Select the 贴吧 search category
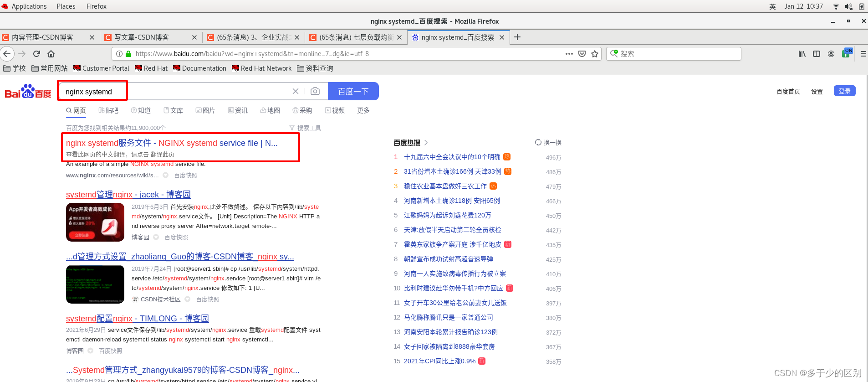Screen dimensions: 868x382 coord(108,110)
